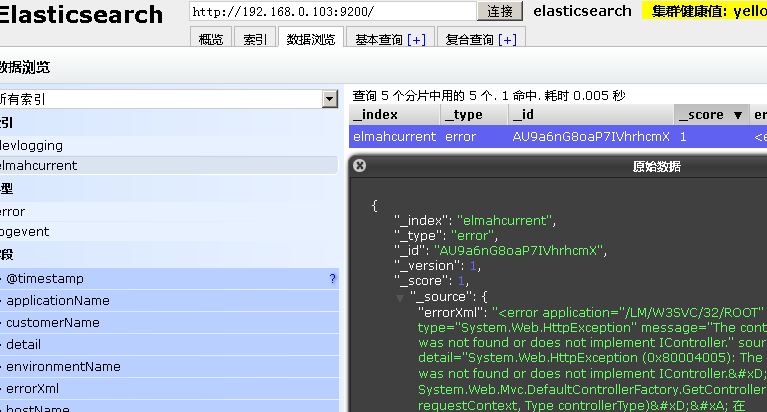Expand the applicationName field filter
Screen dimensions: 767x412
(x=169, y=300)
